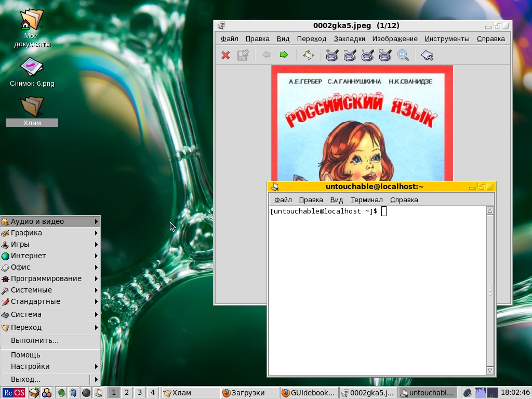532x399 pixels.
Task: Switch to workspace 4
Action: coord(153,393)
